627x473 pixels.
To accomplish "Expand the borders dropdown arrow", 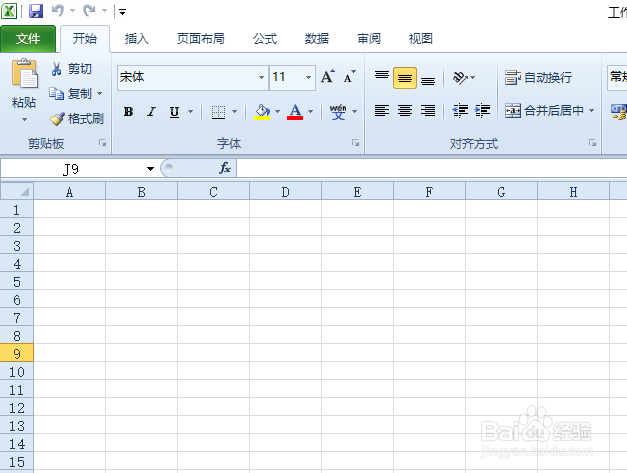I will 235,112.
